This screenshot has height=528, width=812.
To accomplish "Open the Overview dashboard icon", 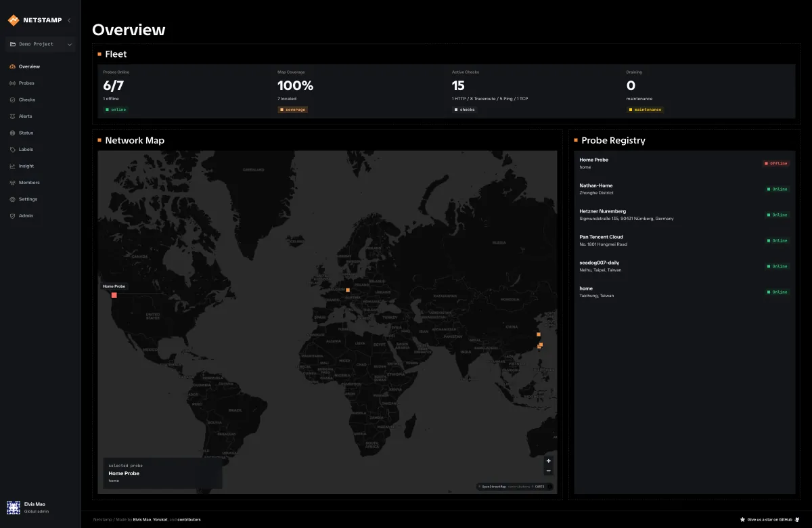I will (12, 66).
